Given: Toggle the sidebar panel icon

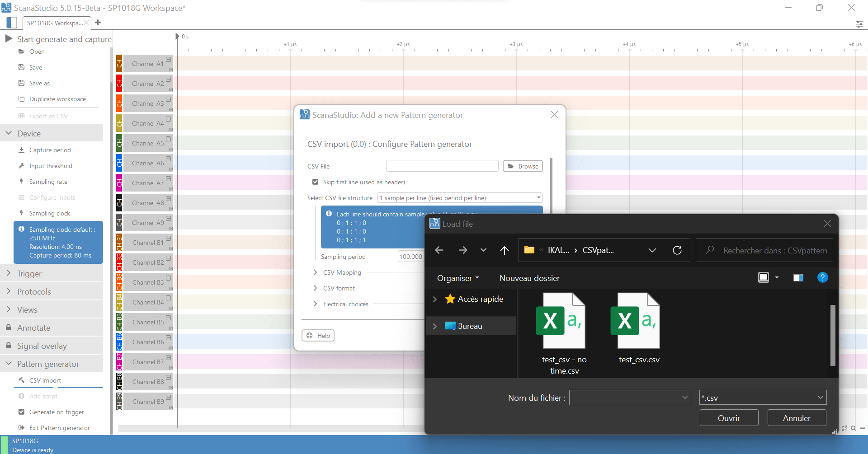Looking at the screenshot, I should tap(12, 23).
